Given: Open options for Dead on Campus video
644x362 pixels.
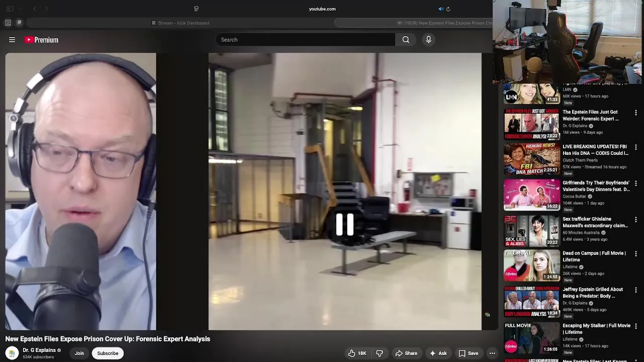Looking at the screenshot, I should (636, 254).
